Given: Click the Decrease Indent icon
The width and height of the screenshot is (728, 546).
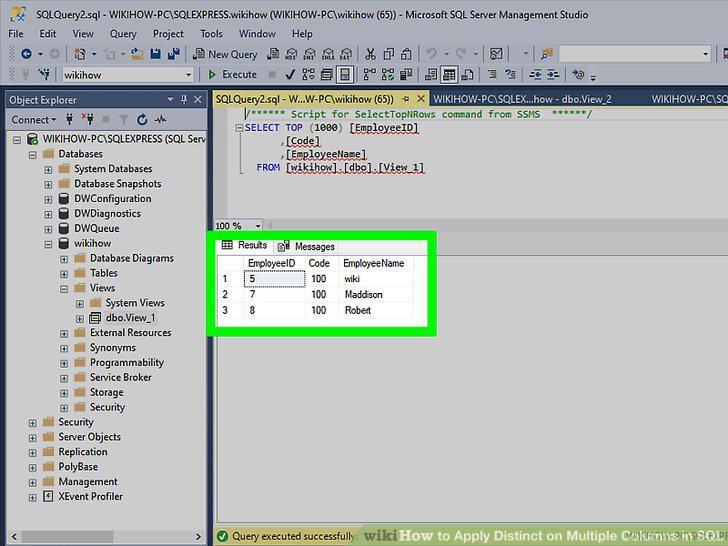Looking at the screenshot, I should 535,74.
